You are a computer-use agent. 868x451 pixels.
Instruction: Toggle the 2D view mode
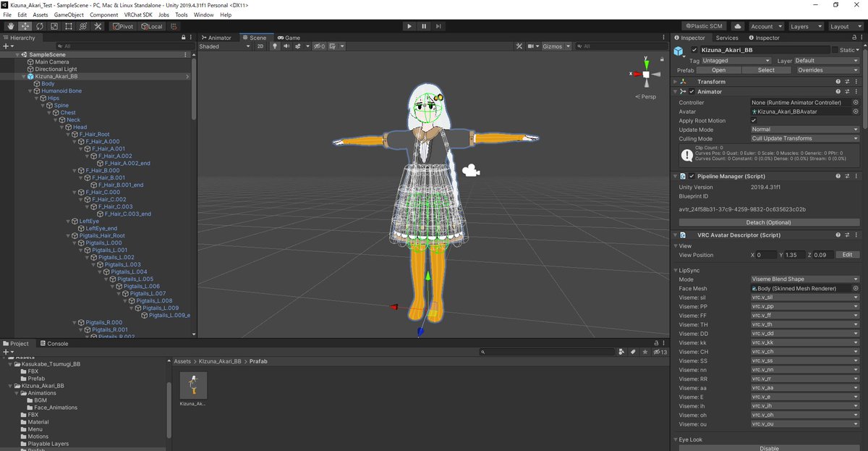click(x=260, y=46)
